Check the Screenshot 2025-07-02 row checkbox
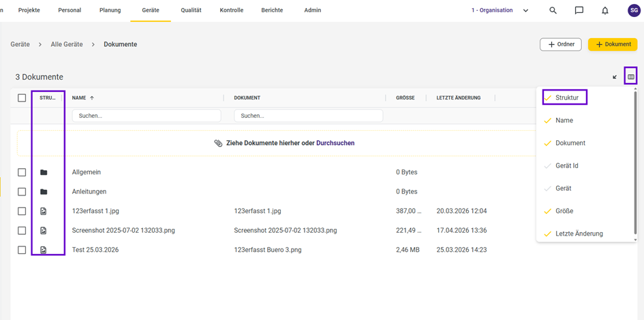 point(22,231)
